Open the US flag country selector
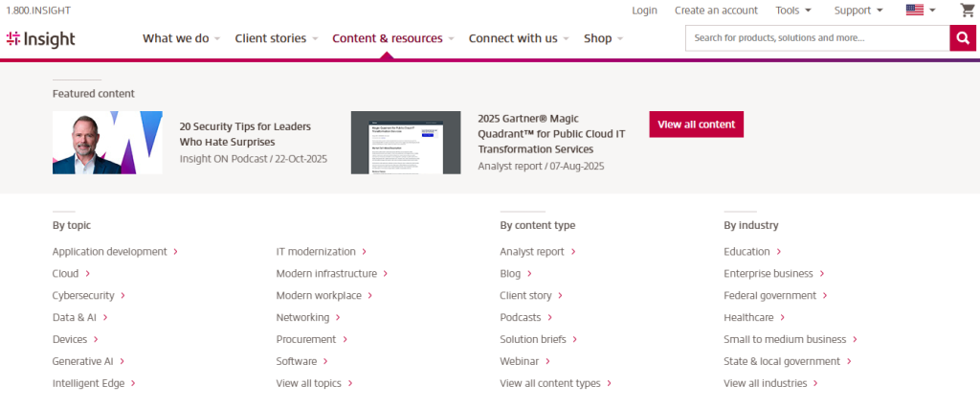980x408 pixels. pos(920,11)
